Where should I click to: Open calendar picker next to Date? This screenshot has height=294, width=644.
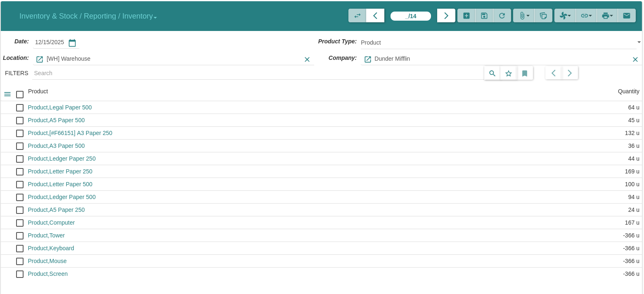pyautogui.click(x=72, y=43)
